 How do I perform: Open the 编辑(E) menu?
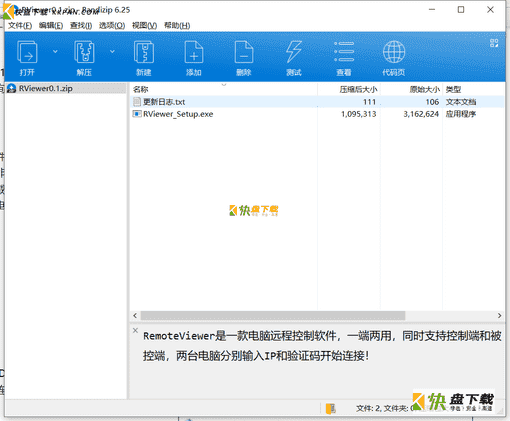(51, 26)
